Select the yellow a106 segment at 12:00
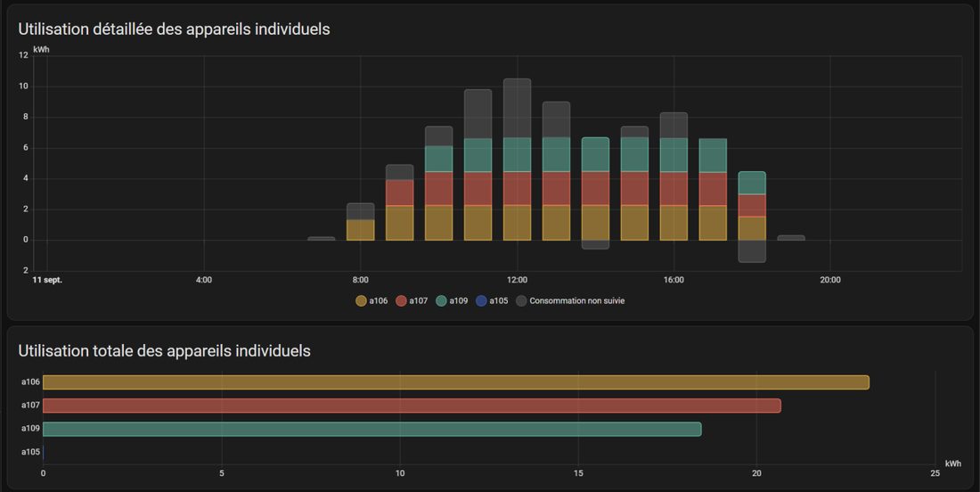Screen dimensions: 980x492 point(517,223)
